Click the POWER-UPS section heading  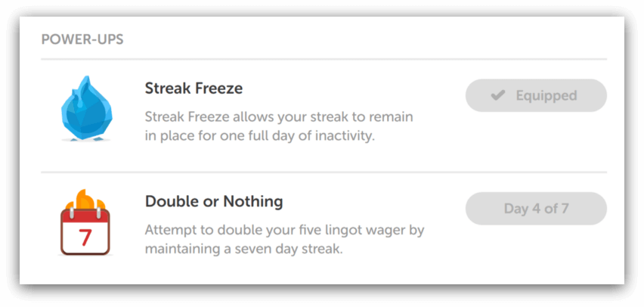coord(82,40)
